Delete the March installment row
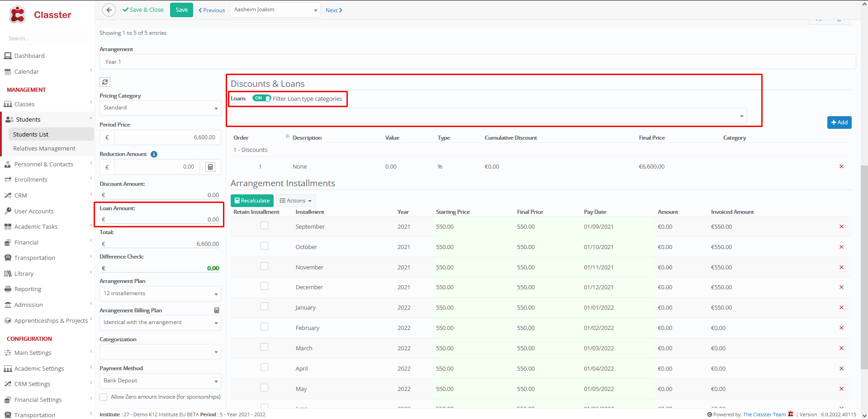 click(x=841, y=348)
